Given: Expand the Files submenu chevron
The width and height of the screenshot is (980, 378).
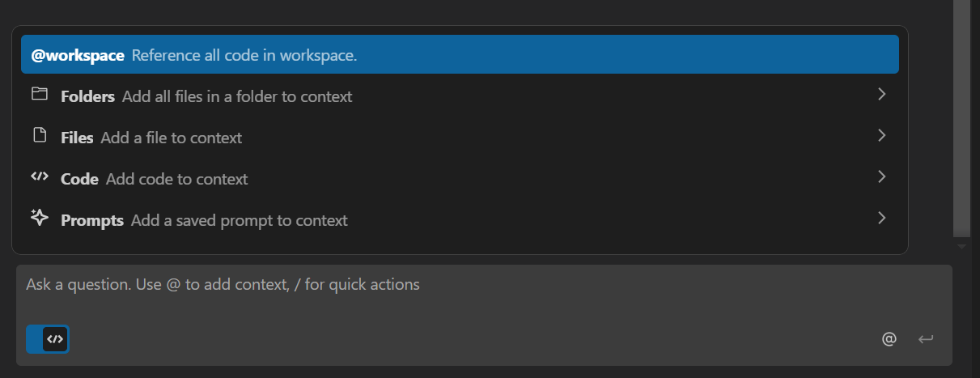Looking at the screenshot, I should (x=882, y=136).
